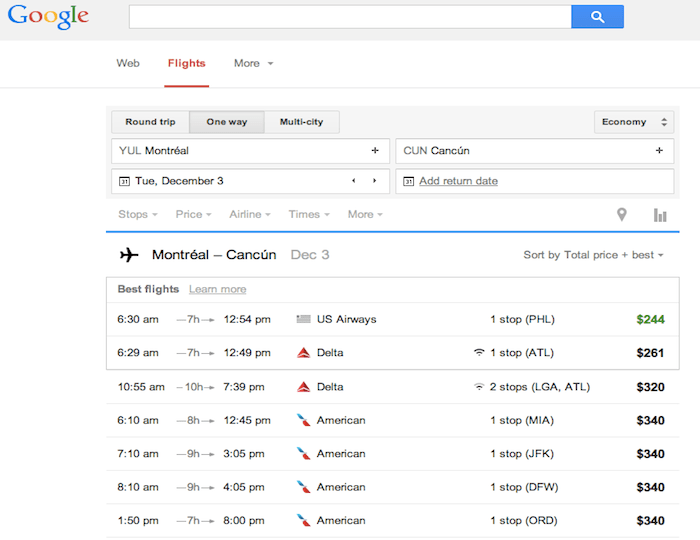
Task: Click the blue search magnifier button
Action: click(x=597, y=17)
